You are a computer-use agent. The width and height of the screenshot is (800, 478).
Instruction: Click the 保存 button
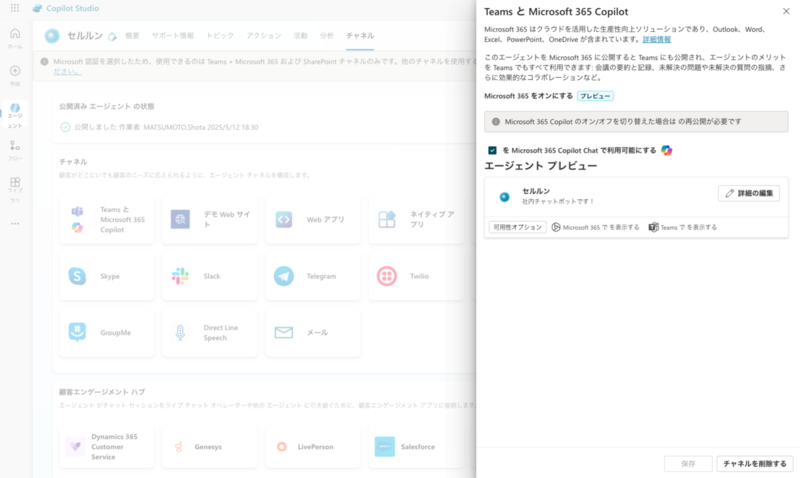tap(688, 464)
